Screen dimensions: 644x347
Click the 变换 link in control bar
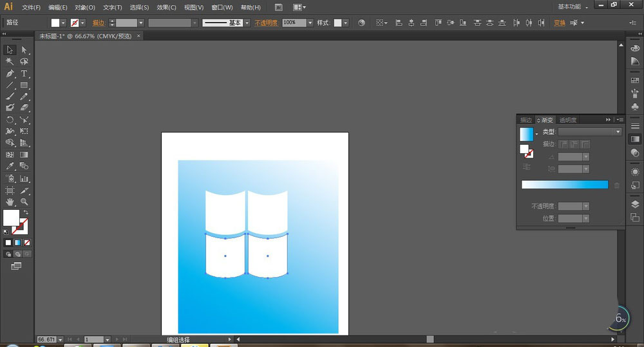point(560,23)
